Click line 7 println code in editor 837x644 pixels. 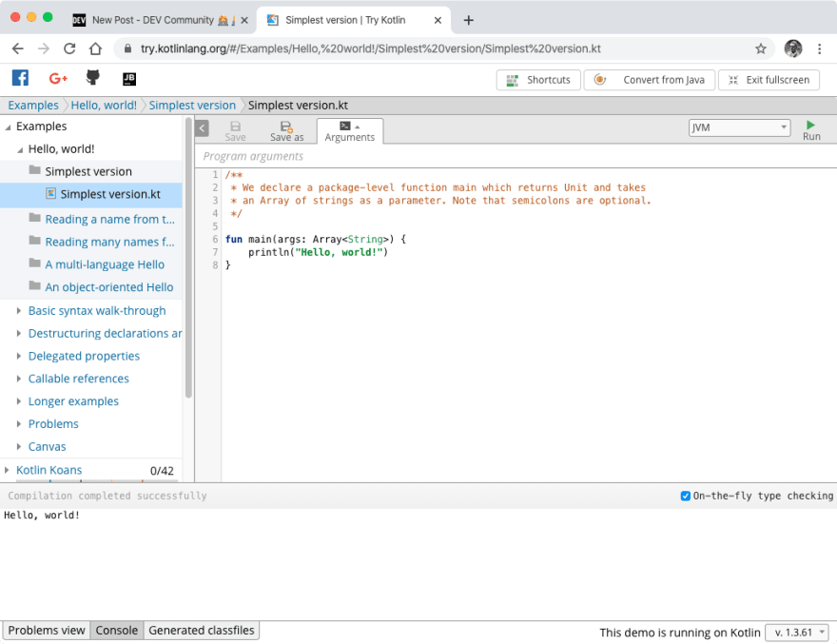click(318, 252)
